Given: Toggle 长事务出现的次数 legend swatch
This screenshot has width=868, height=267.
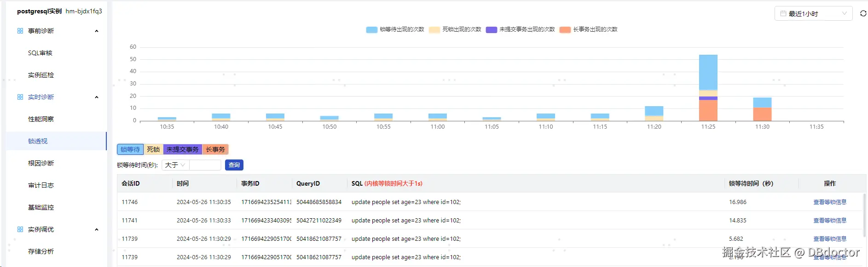Looking at the screenshot, I should point(565,29).
